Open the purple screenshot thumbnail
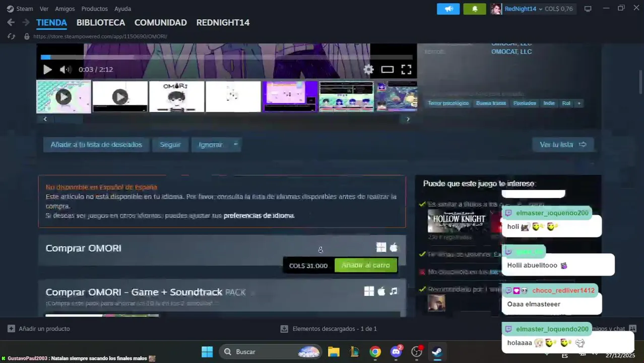Viewport: 644px width, 363px height. tap(290, 96)
